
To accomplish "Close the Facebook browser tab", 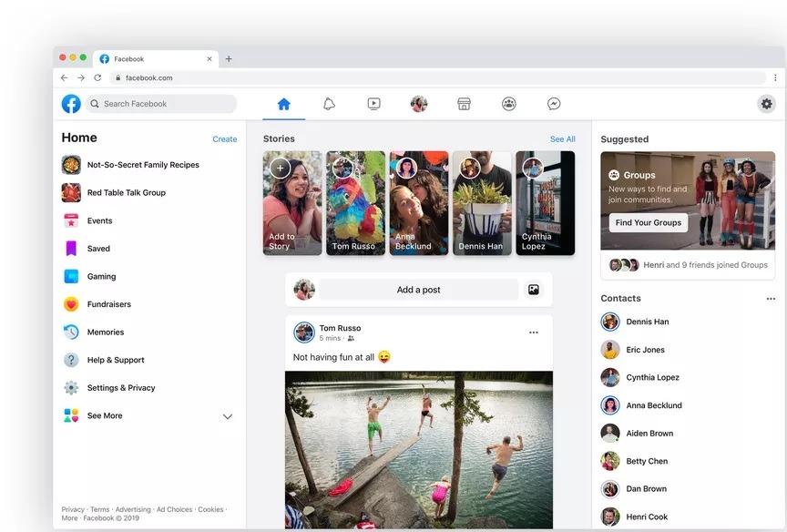I will pyautogui.click(x=210, y=58).
